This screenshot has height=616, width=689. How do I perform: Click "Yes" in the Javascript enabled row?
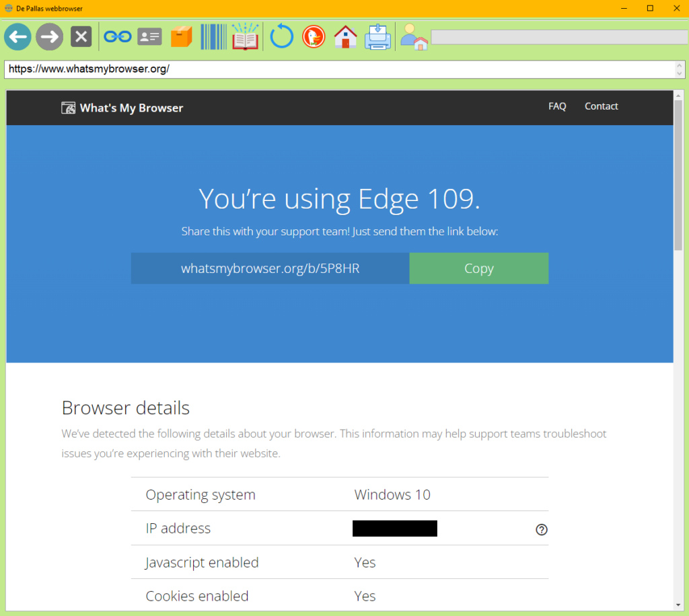[365, 562]
